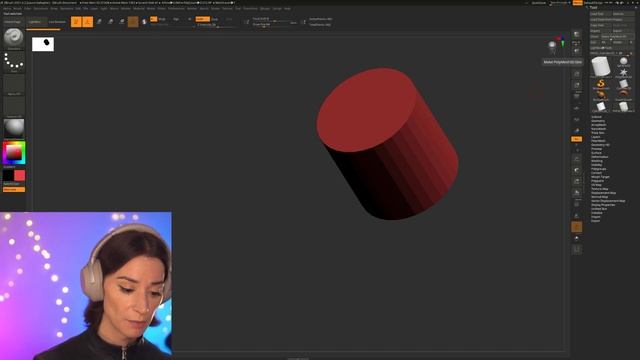Expand the Polygroups subpalette
Viewport: 640px width, 360px height.
coord(598,169)
